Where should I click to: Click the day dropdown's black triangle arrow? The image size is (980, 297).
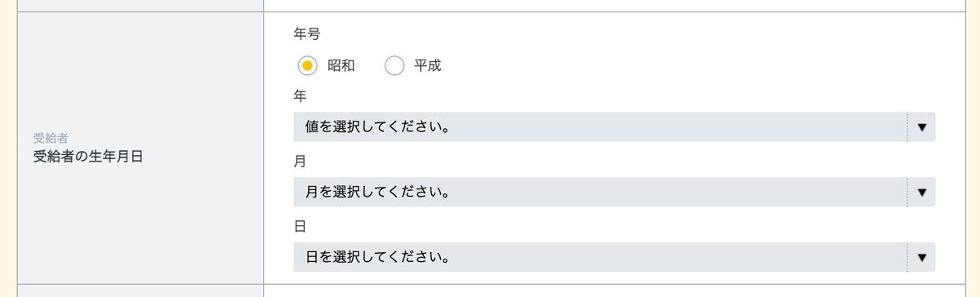tap(922, 258)
